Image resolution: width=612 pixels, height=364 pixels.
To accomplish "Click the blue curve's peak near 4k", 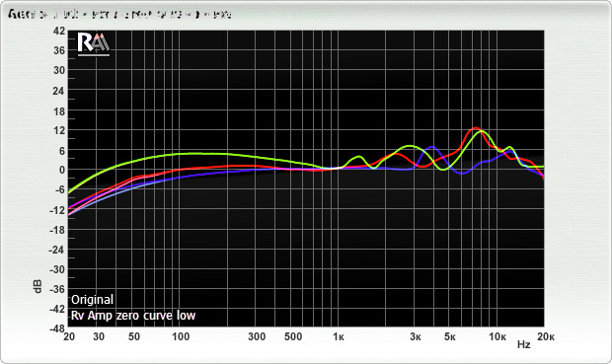I will 431,147.
